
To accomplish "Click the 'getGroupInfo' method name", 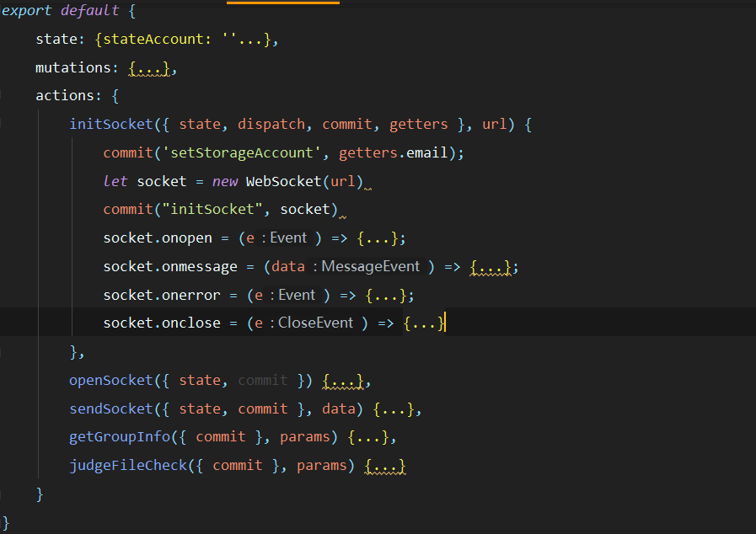I will [120, 436].
